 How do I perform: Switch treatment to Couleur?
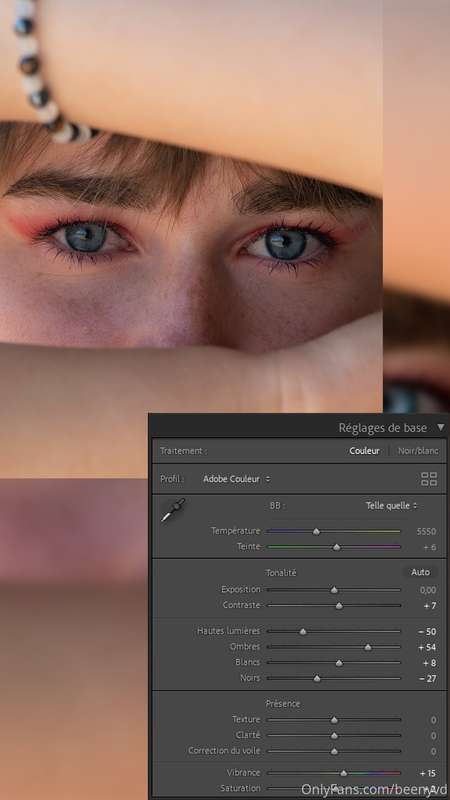(x=364, y=451)
